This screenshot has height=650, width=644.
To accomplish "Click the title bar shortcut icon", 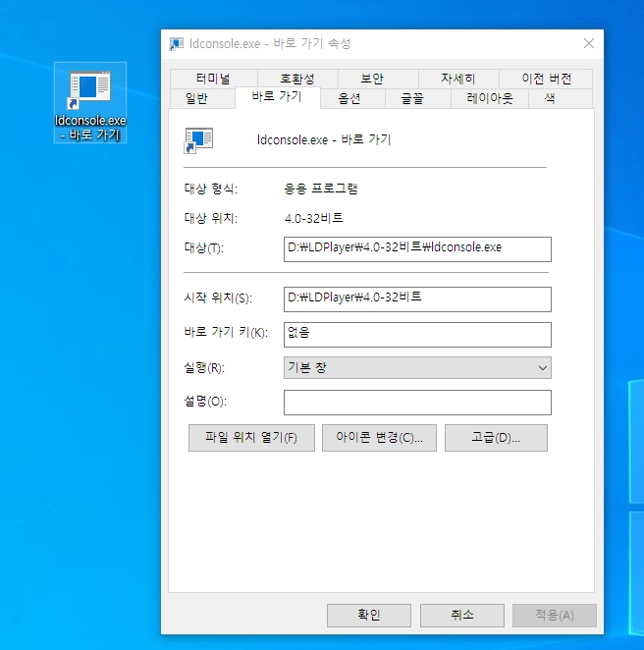I will (176, 43).
